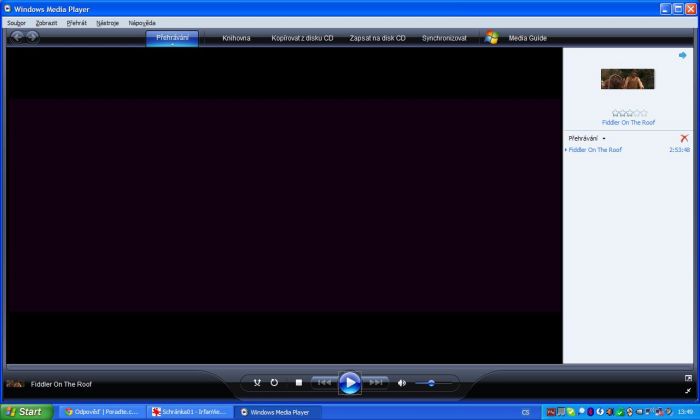Image resolution: width=700 pixels, height=420 pixels.
Task: Switch to full screen view icon
Action: pos(688,378)
